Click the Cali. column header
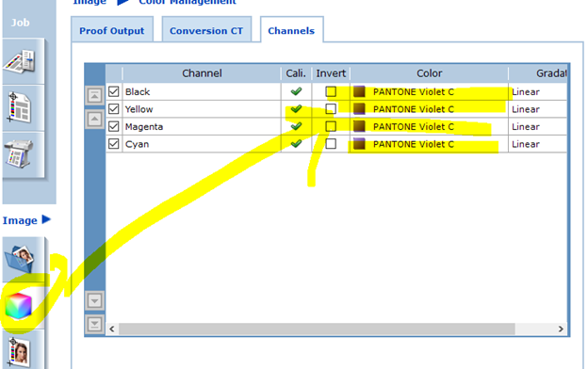588x369 pixels. pos(296,73)
